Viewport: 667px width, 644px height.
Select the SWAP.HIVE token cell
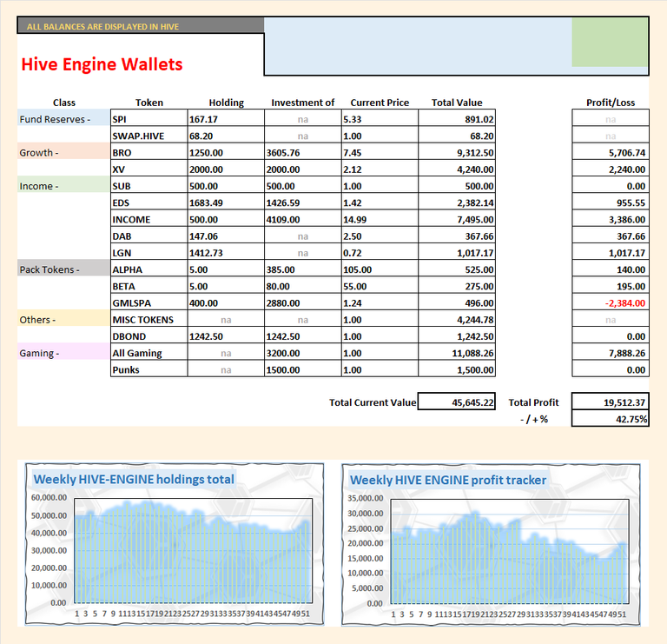pyautogui.click(x=149, y=136)
